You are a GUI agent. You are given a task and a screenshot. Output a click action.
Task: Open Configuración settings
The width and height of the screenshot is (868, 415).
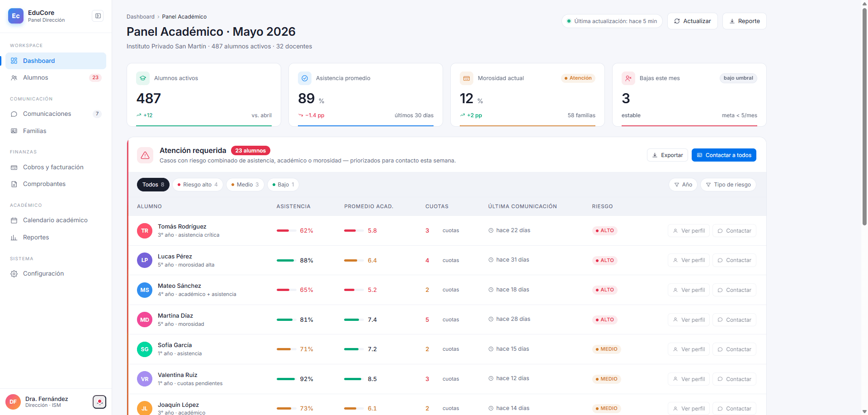pos(56,274)
